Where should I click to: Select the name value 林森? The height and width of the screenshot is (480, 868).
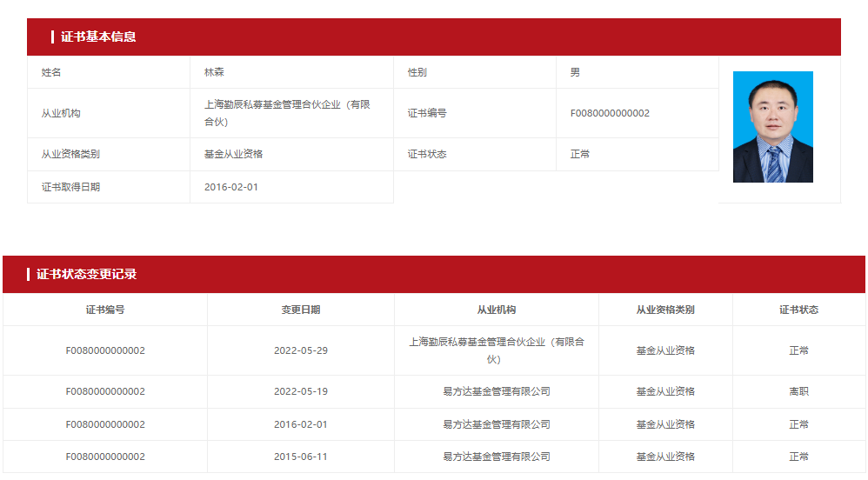[x=214, y=72]
